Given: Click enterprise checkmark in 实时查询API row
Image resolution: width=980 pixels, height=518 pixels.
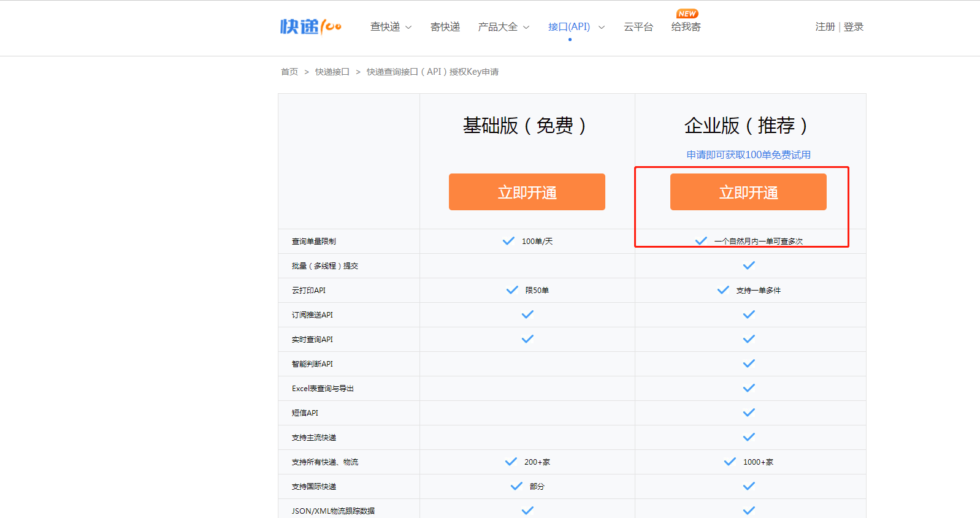Looking at the screenshot, I should 749,339.
